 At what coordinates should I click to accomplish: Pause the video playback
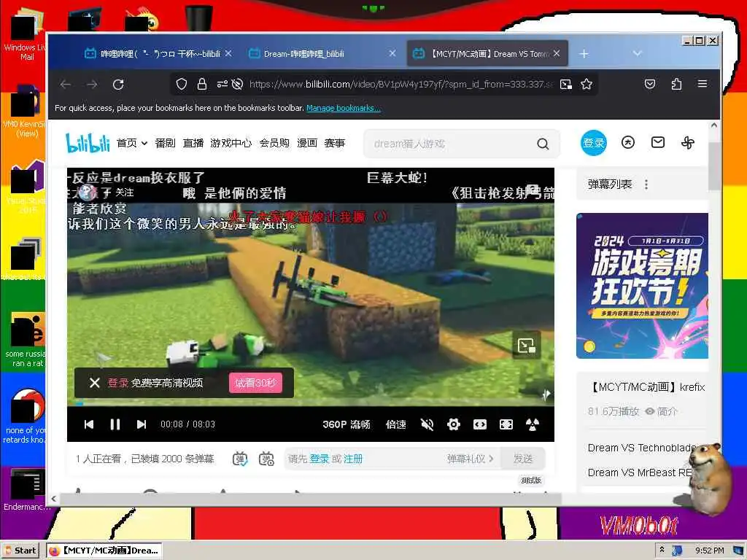tap(115, 424)
